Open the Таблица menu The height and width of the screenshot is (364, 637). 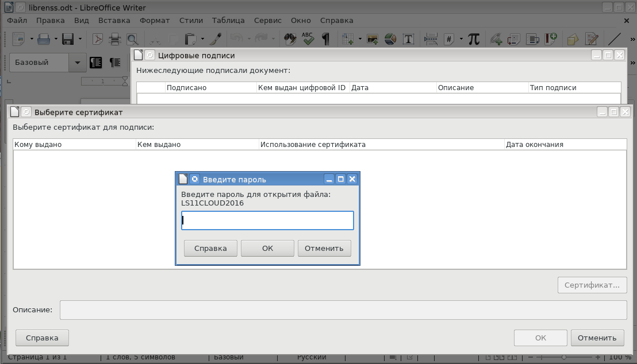[x=228, y=20]
